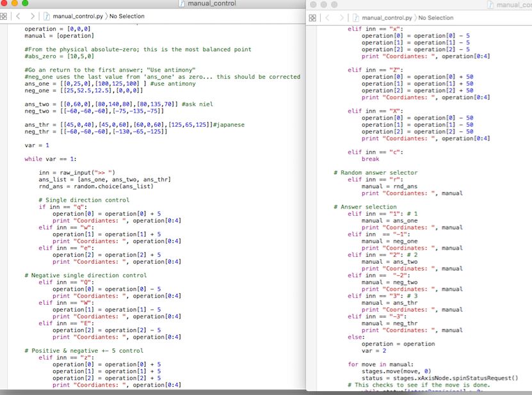Click the forward navigation chevron in the left window

(x=33, y=17)
